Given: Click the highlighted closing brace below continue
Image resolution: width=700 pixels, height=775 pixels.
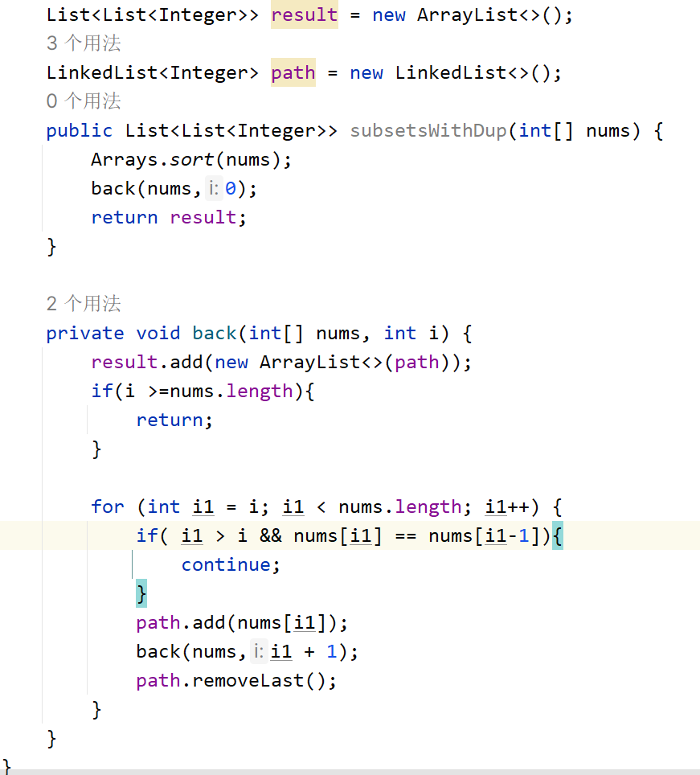Looking at the screenshot, I should [x=141, y=594].
